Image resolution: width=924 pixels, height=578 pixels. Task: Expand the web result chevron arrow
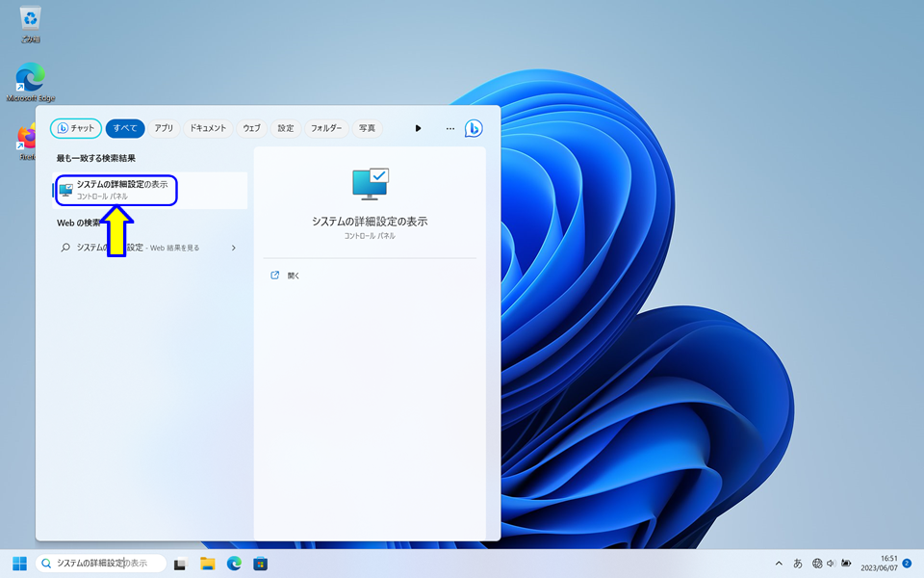(x=233, y=248)
